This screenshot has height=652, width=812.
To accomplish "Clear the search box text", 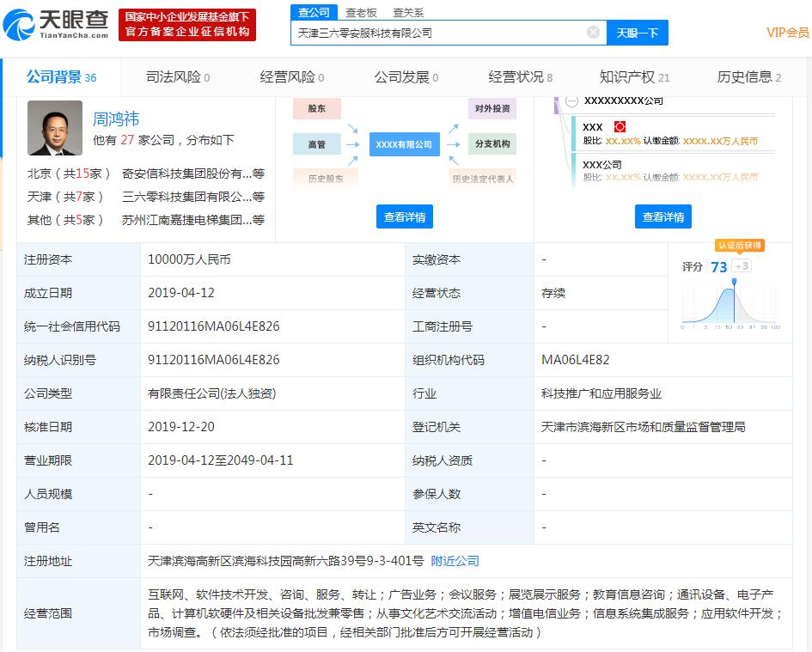I will (x=593, y=33).
